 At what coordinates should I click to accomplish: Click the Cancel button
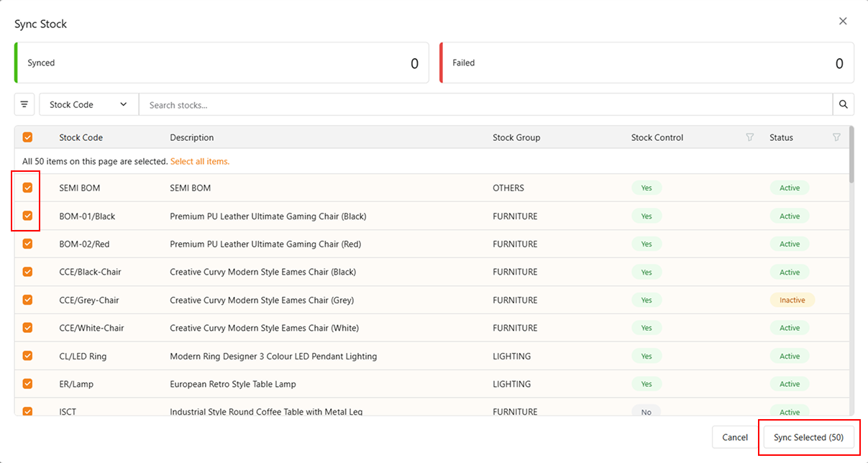coord(735,437)
